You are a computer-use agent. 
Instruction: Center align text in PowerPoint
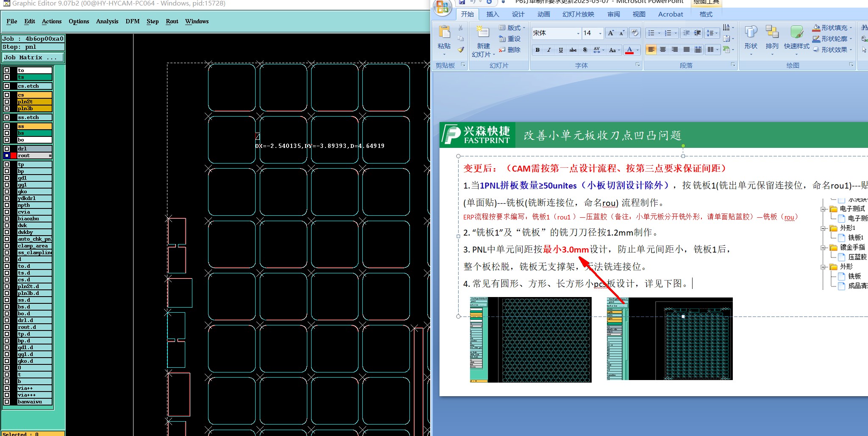coord(663,50)
